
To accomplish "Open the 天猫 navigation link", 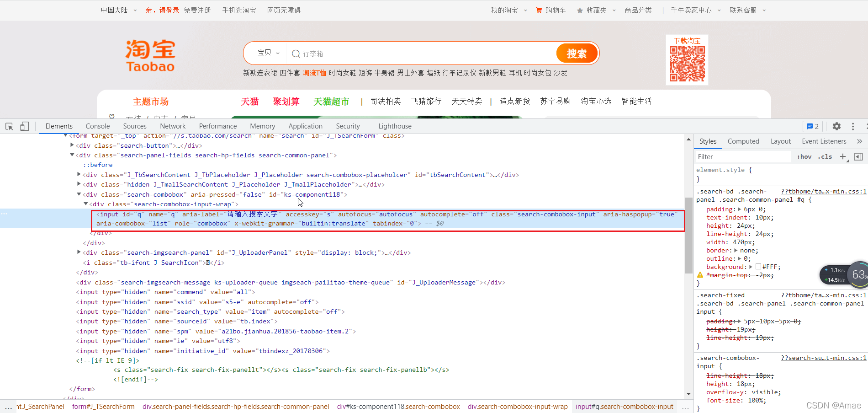I will (x=250, y=102).
